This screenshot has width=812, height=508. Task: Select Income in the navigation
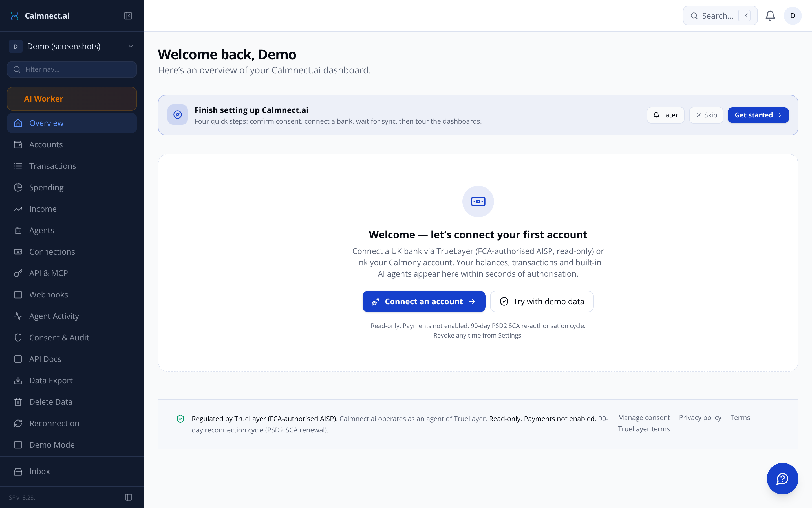(x=72, y=209)
